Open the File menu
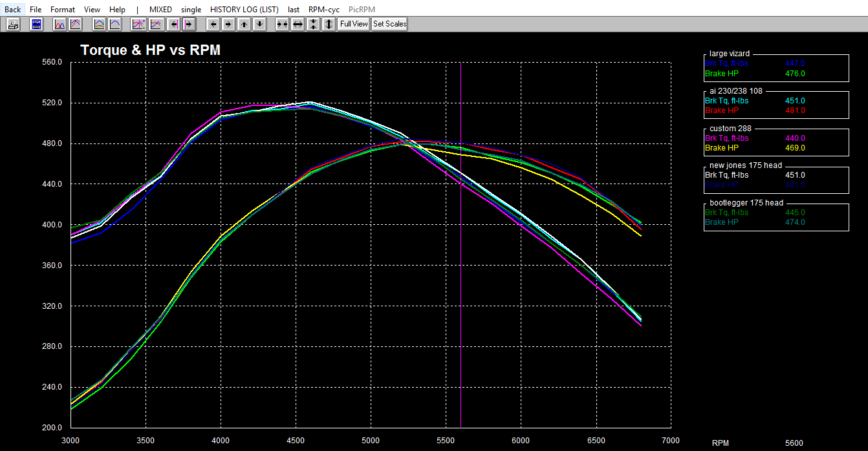Viewport: 868px width, 451px height. click(x=36, y=10)
